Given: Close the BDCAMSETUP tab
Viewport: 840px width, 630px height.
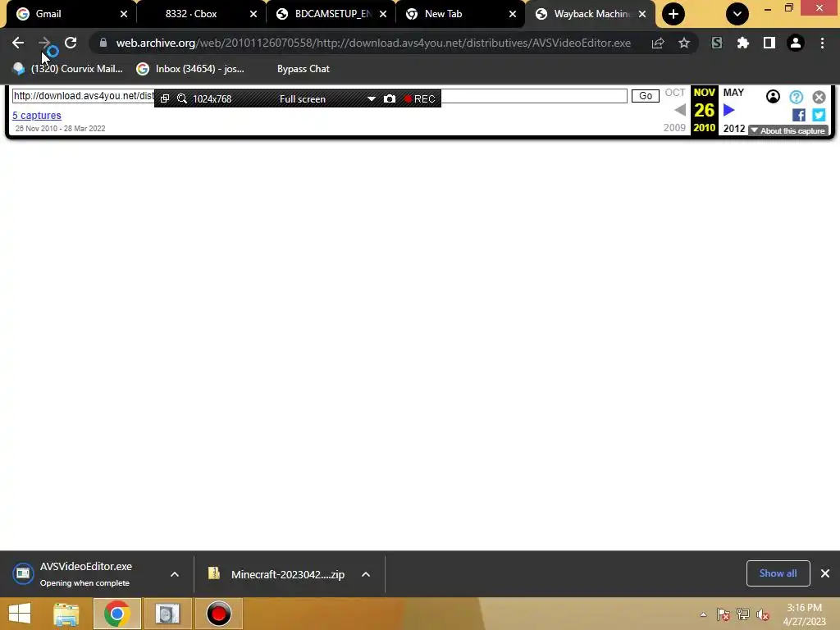Looking at the screenshot, I should tap(383, 14).
